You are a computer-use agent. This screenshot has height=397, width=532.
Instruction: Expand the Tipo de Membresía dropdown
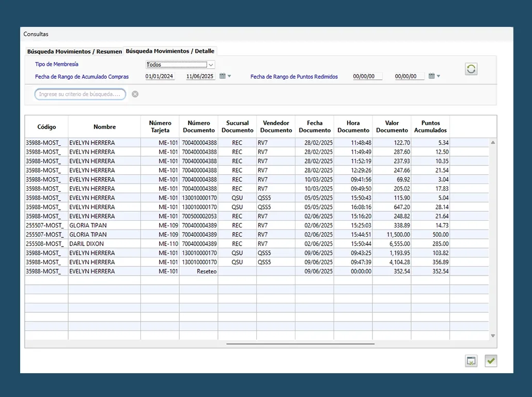(x=211, y=65)
